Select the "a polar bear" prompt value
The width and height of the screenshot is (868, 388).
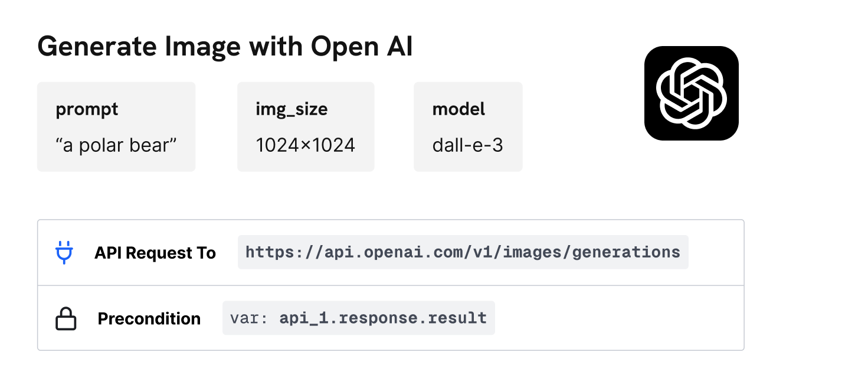pos(116,145)
